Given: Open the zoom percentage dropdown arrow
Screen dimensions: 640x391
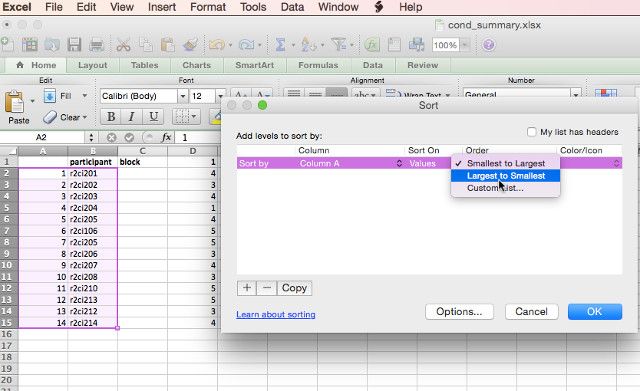Looking at the screenshot, I should 465,44.
